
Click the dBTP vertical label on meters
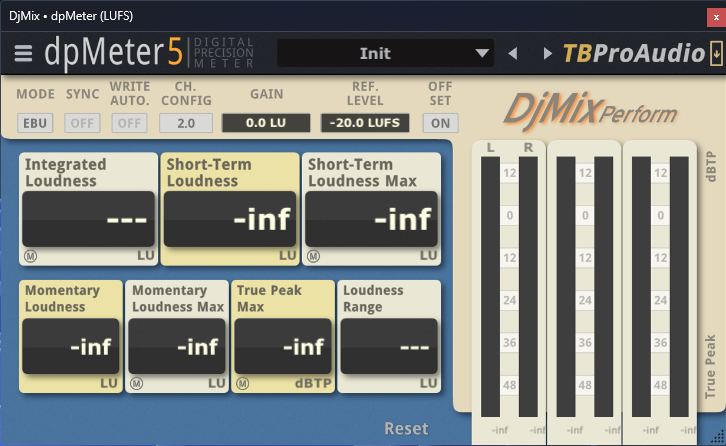[x=711, y=166]
